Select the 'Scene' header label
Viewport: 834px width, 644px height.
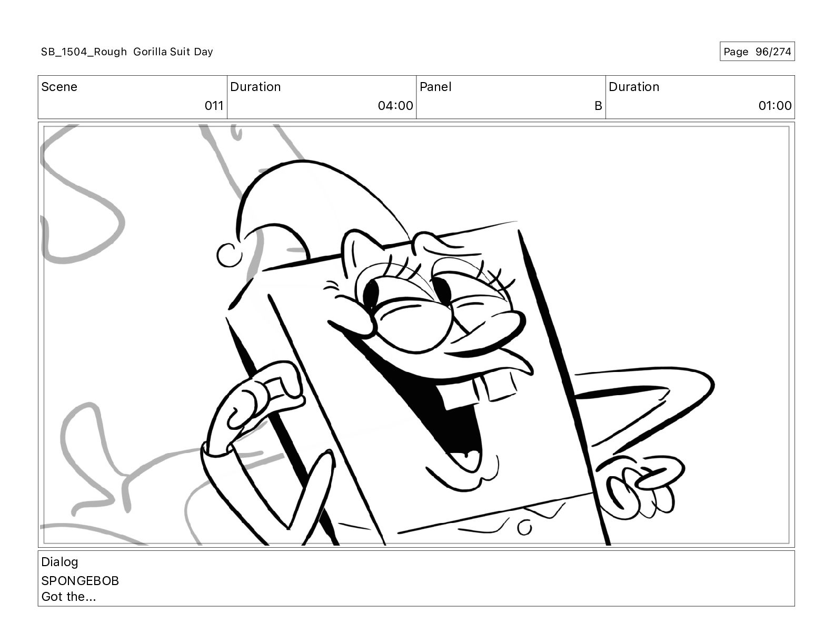(59, 87)
